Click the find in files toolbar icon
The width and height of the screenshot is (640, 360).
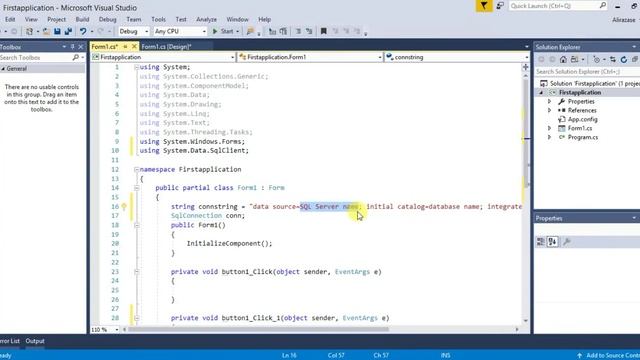250,31
